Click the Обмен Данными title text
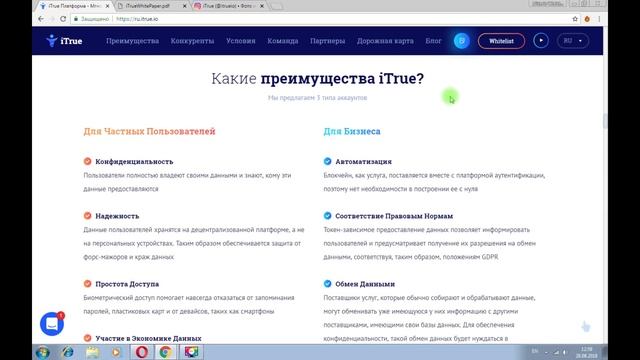The height and width of the screenshot is (360, 640). 365,284
